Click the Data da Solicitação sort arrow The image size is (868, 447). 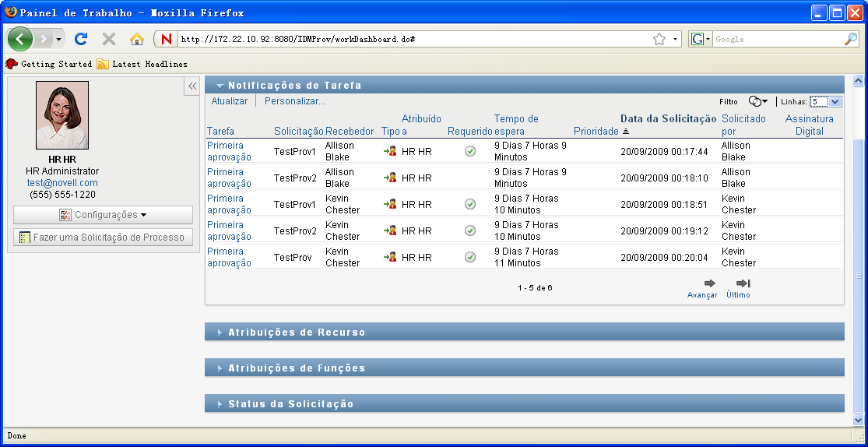(x=626, y=132)
